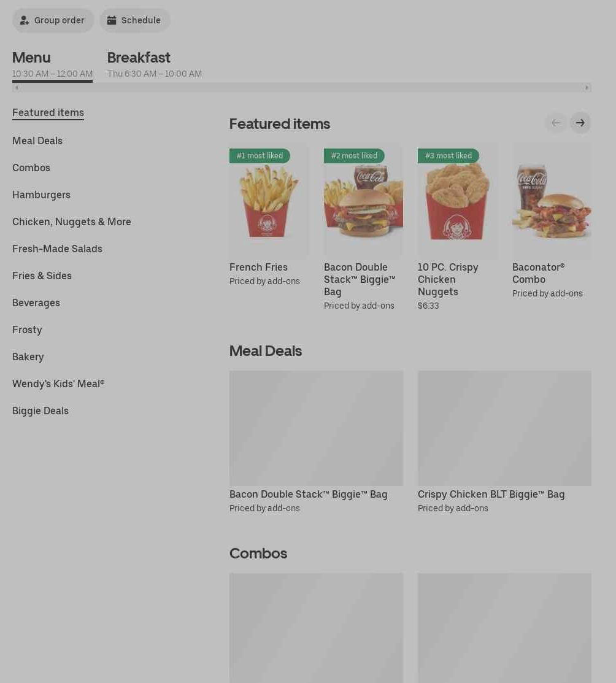Select Biggie Deals in the sidebar
616x683 pixels.
point(40,411)
